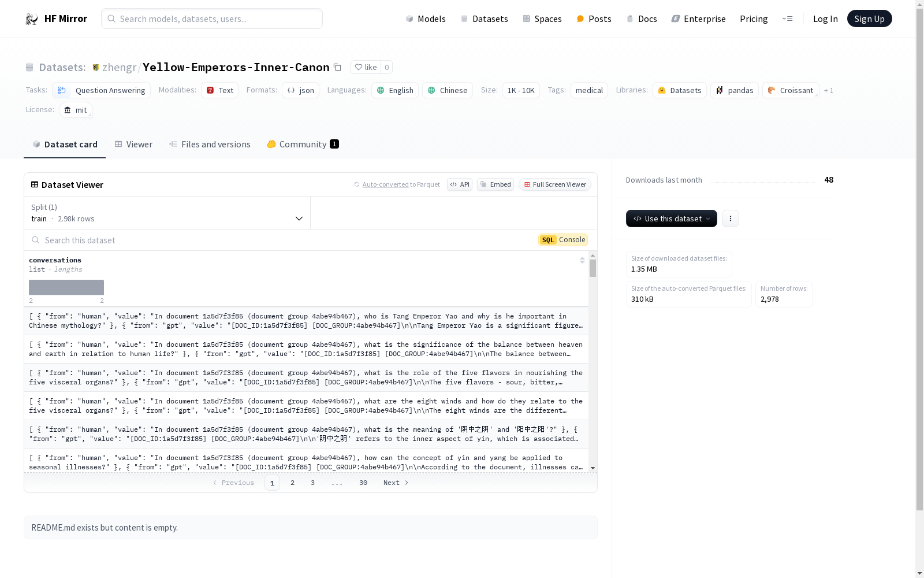Go to page 3 of the dataset
The image size is (924, 578).
click(x=312, y=483)
